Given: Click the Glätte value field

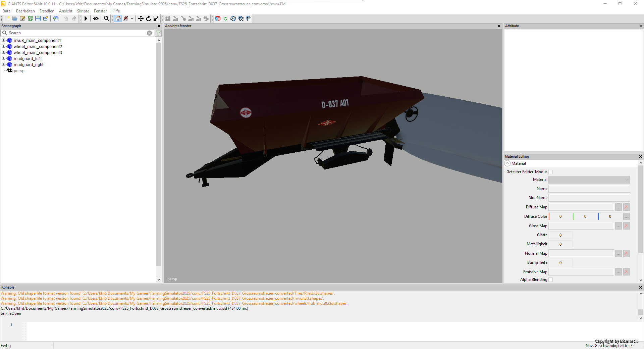Looking at the screenshot, I should pos(560,235).
